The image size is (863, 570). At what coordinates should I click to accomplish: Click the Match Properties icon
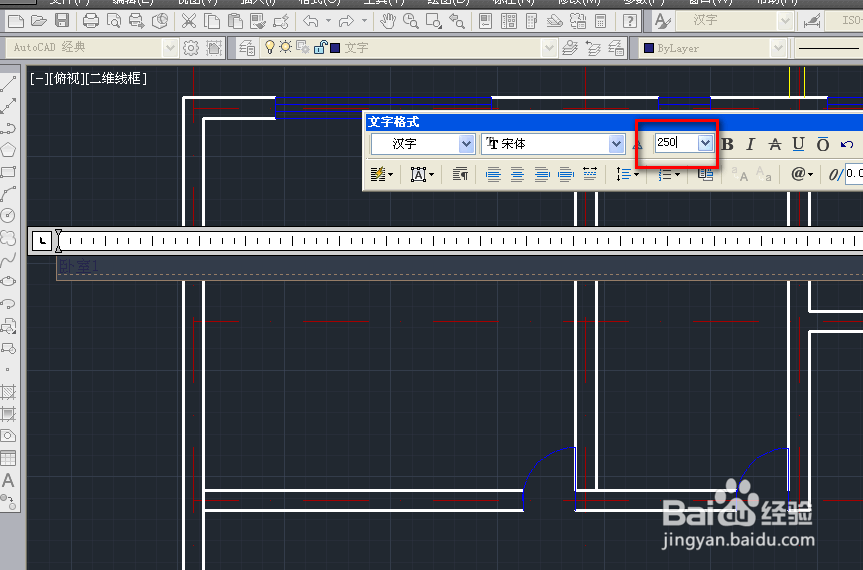click(x=258, y=21)
